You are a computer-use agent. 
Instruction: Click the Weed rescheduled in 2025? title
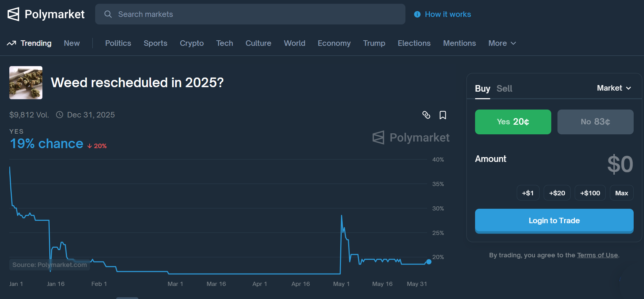[137, 83]
